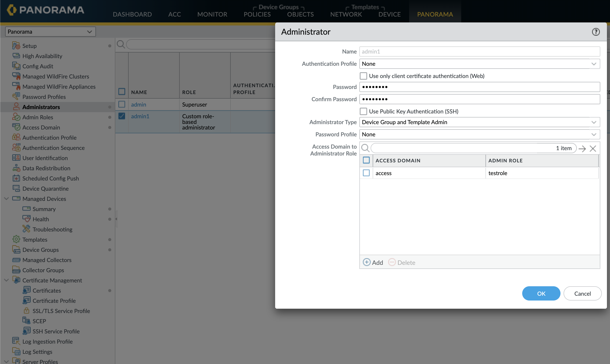Click the Add plus icon

(x=367, y=262)
